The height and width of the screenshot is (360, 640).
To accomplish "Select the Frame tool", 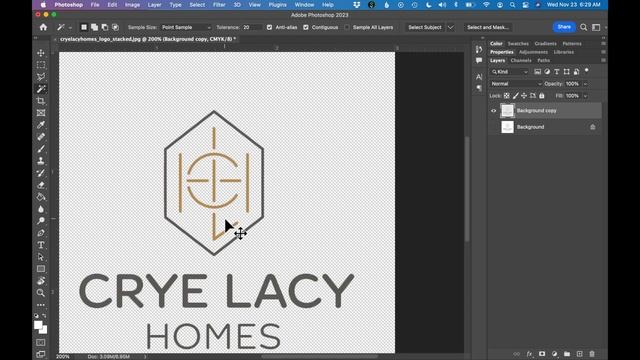I will 41,113.
